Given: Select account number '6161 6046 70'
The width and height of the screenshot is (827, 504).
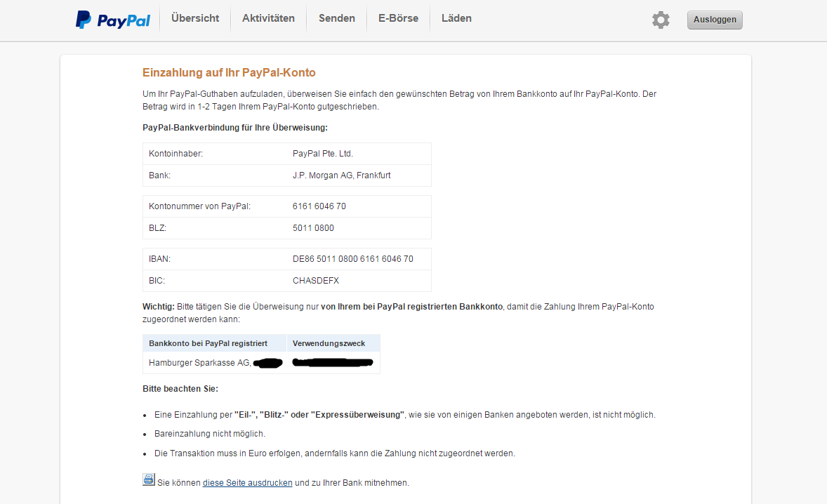Looking at the screenshot, I should click(x=319, y=206).
